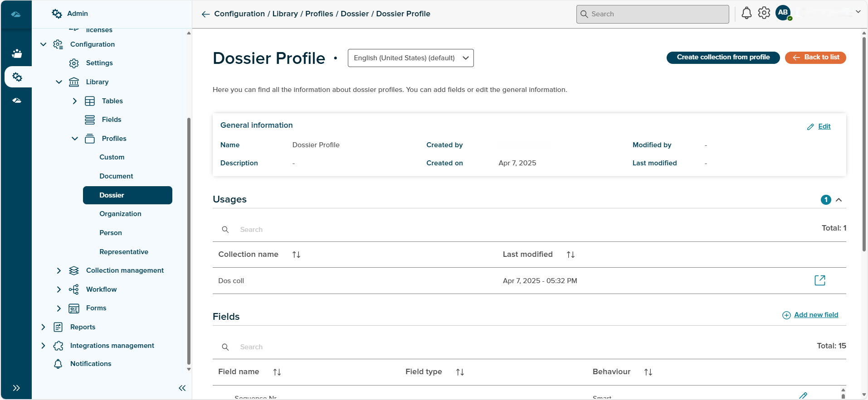Screen dimensions: 868x400
Task: Open the settings gear in header
Action: (764, 13)
